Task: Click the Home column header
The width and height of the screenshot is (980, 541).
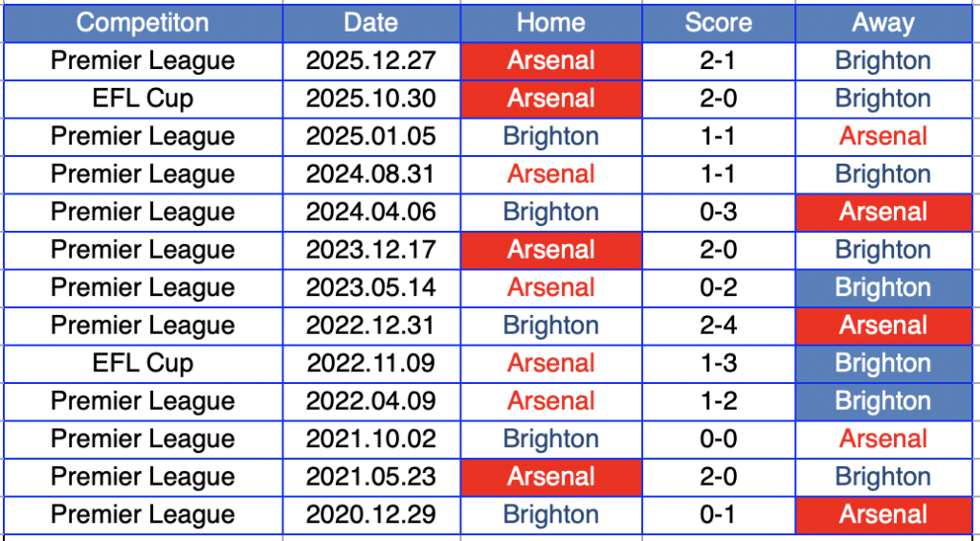Action: (550, 23)
